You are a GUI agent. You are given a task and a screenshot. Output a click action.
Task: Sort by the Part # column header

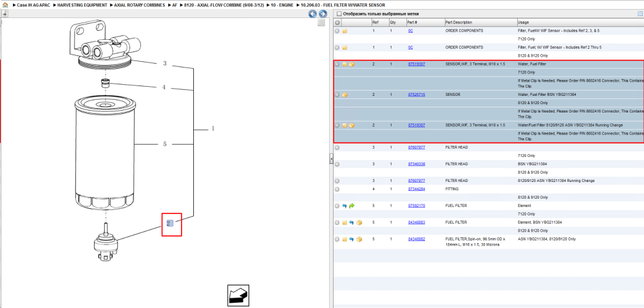[424, 22]
